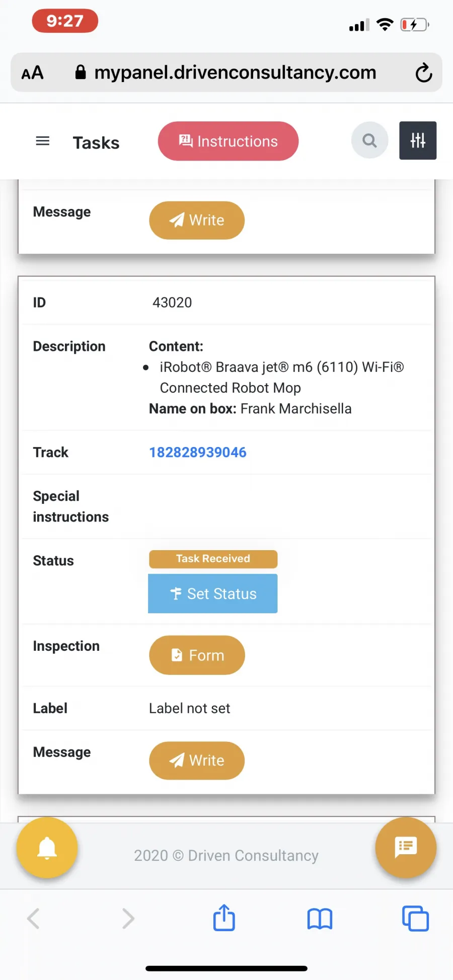Viewport: 453px width, 980px height.
Task: Tap the Safari share icon
Action: coord(224,918)
